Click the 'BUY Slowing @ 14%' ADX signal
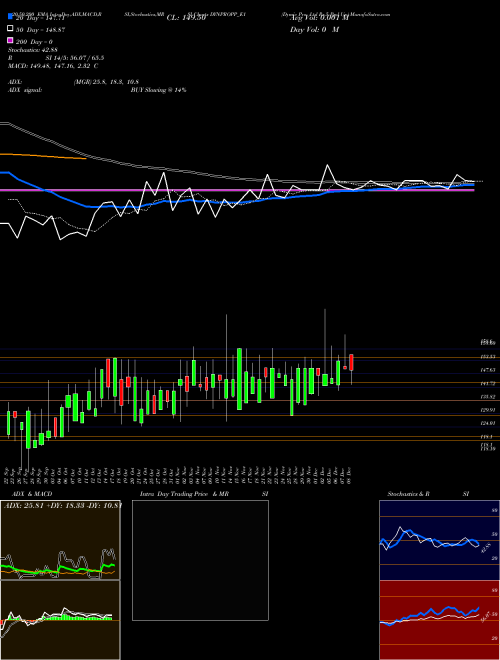 pyautogui.click(x=159, y=90)
